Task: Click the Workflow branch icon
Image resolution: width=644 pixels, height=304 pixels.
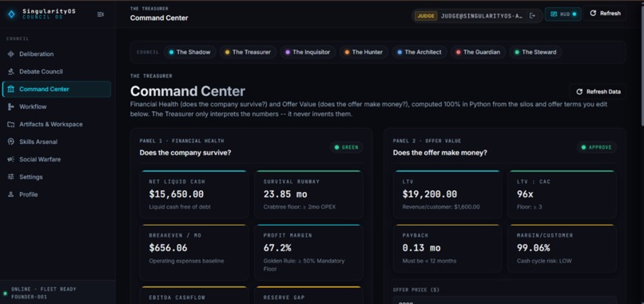Action: pos(11,106)
